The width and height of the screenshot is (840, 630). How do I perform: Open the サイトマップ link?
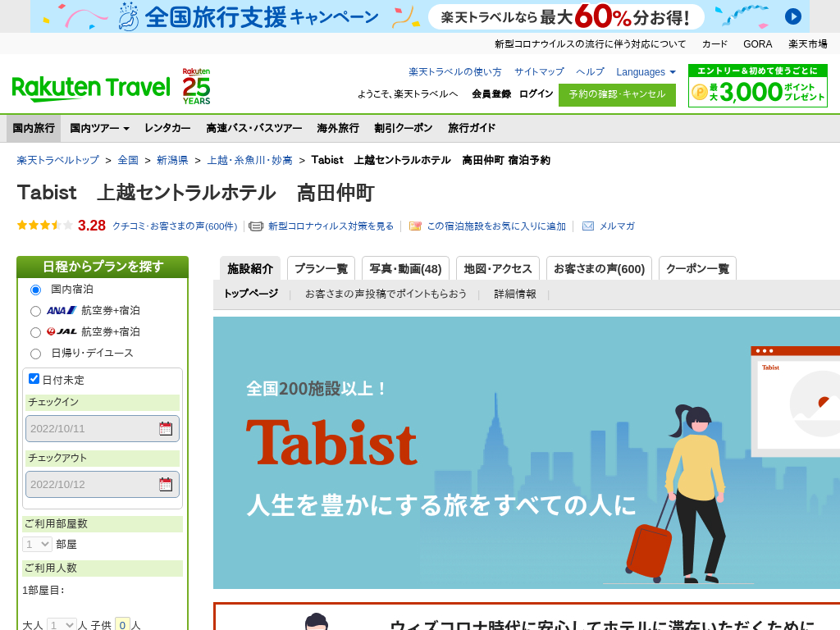[539, 72]
